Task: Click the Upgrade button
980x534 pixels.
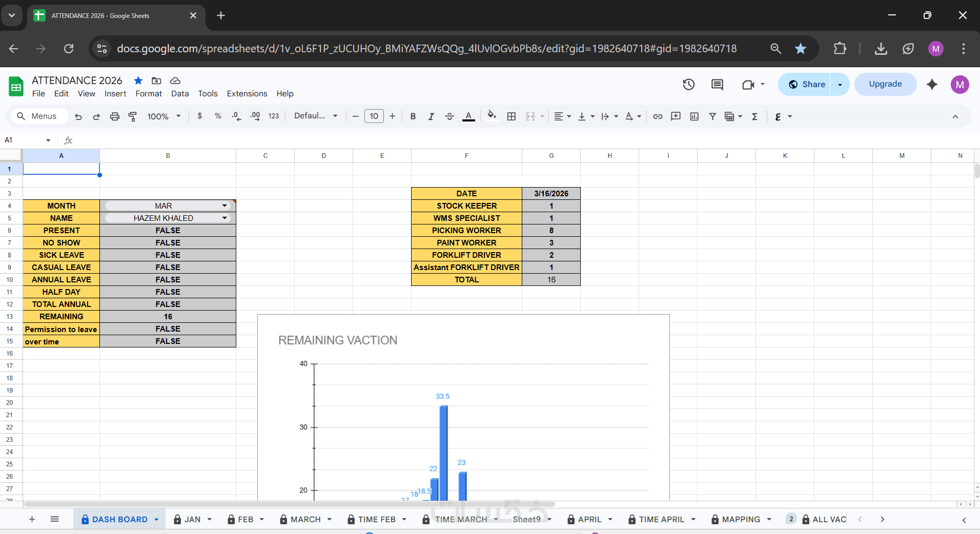Action: (x=885, y=84)
